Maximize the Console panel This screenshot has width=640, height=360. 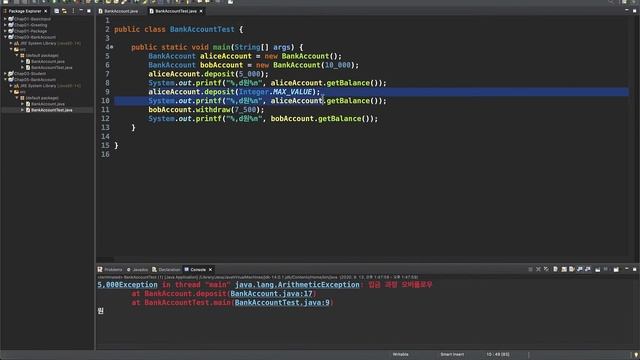(634, 269)
